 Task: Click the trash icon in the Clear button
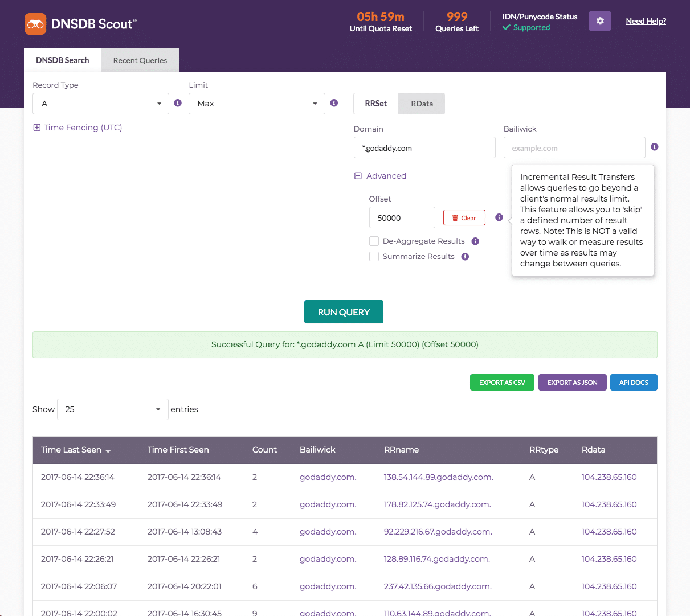pyautogui.click(x=454, y=217)
